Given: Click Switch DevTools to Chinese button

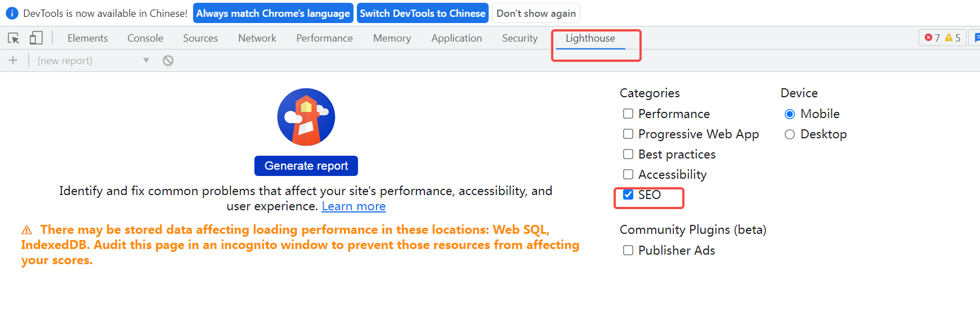Looking at the screenshot, I should [x=422, y=13].
